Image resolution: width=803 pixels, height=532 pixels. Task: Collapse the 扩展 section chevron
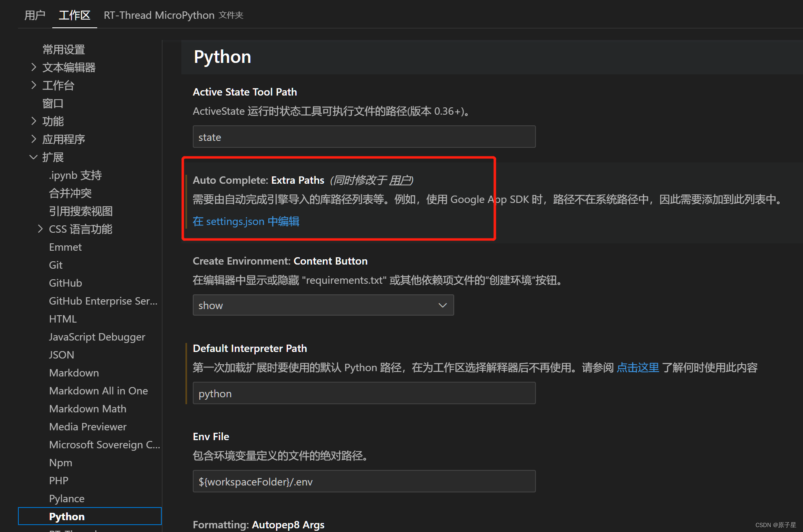[34, 157]
